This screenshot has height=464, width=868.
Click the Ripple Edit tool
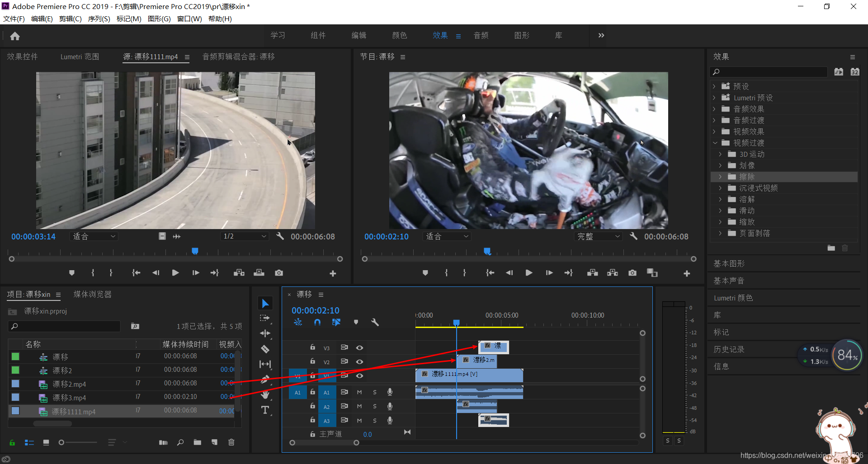coord(265,333)
